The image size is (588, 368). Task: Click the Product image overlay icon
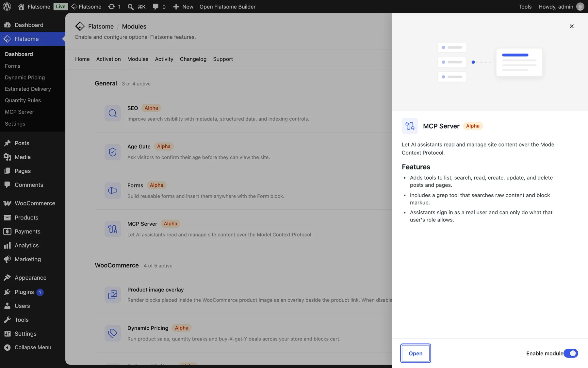(113, 295)
